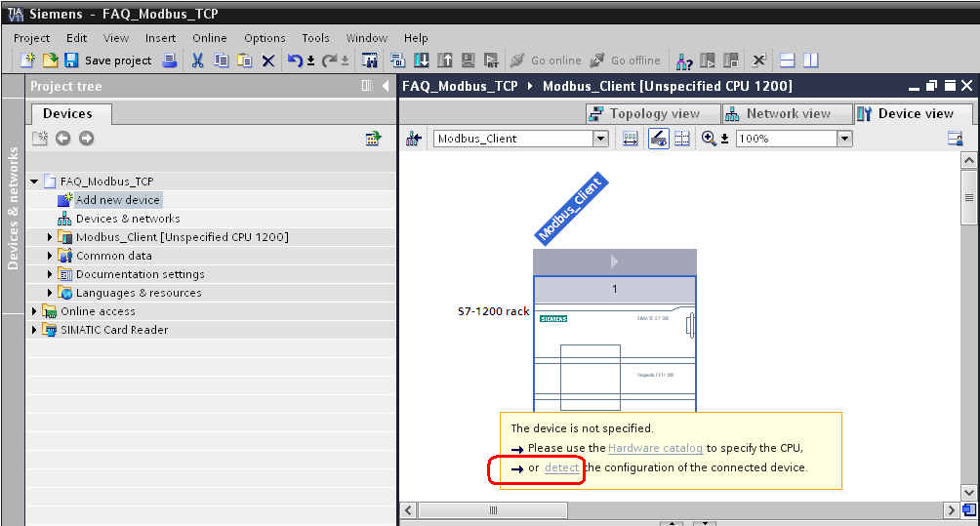Cut selection with the scissors icon
Image resolution: width=980 pixels, height=526 pixels.
tap(197, 61)
